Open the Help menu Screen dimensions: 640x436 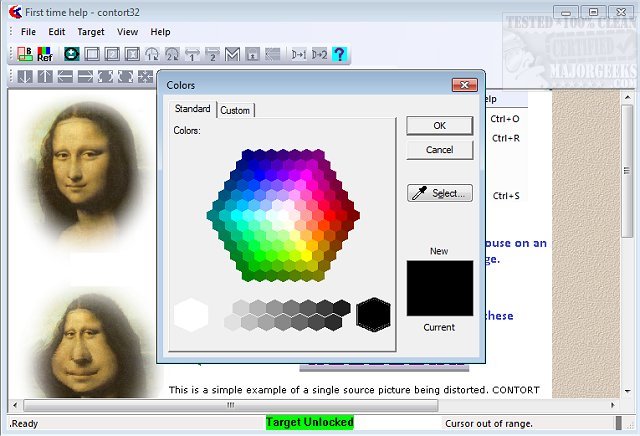(160, 32)
